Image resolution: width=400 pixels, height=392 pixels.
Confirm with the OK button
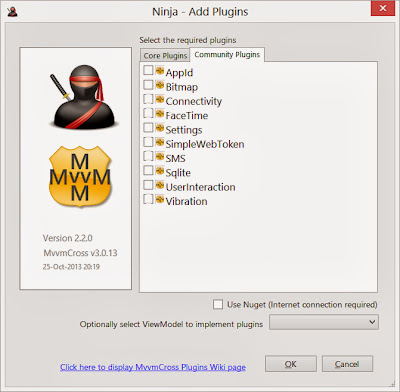(291, 364)
